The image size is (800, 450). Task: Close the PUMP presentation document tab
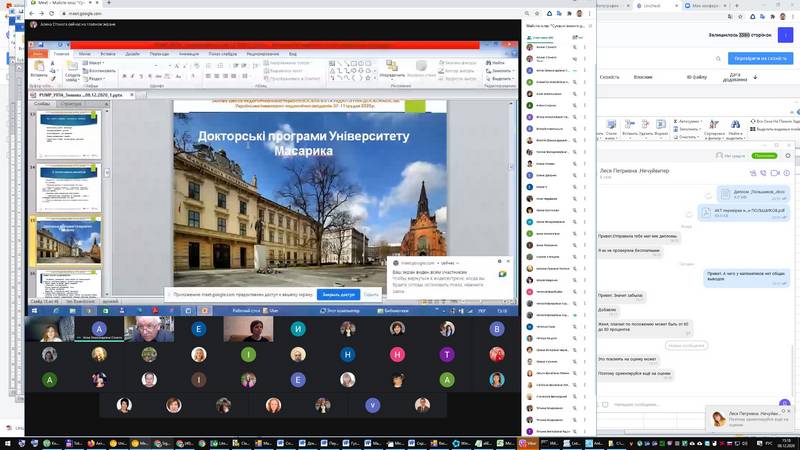pyautogui.click(x=132, y=95)
